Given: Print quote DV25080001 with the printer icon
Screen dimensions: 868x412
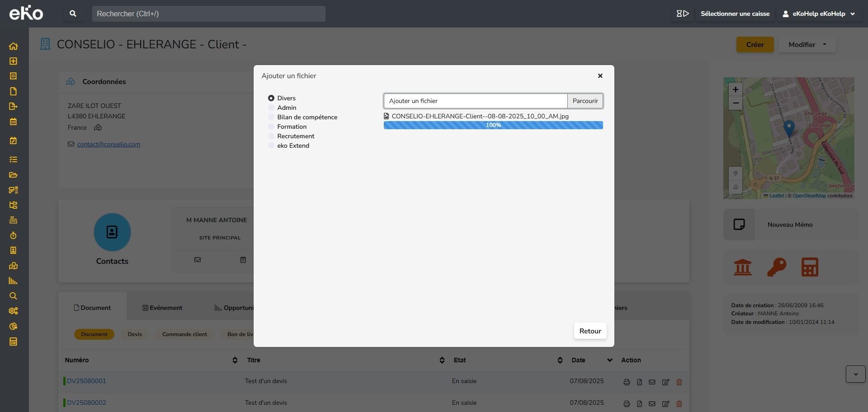Looking at the screenshot, I should (x=627, y=382).
